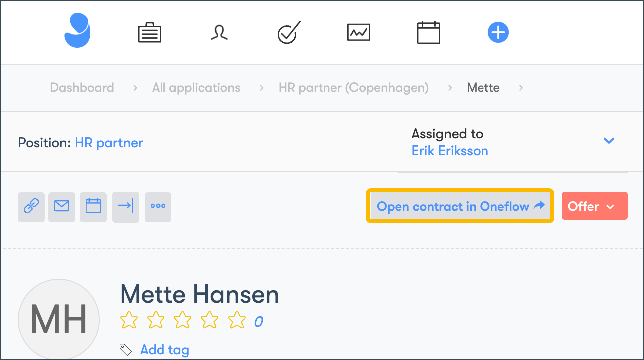Open the HR partner position link

point(109,143)
